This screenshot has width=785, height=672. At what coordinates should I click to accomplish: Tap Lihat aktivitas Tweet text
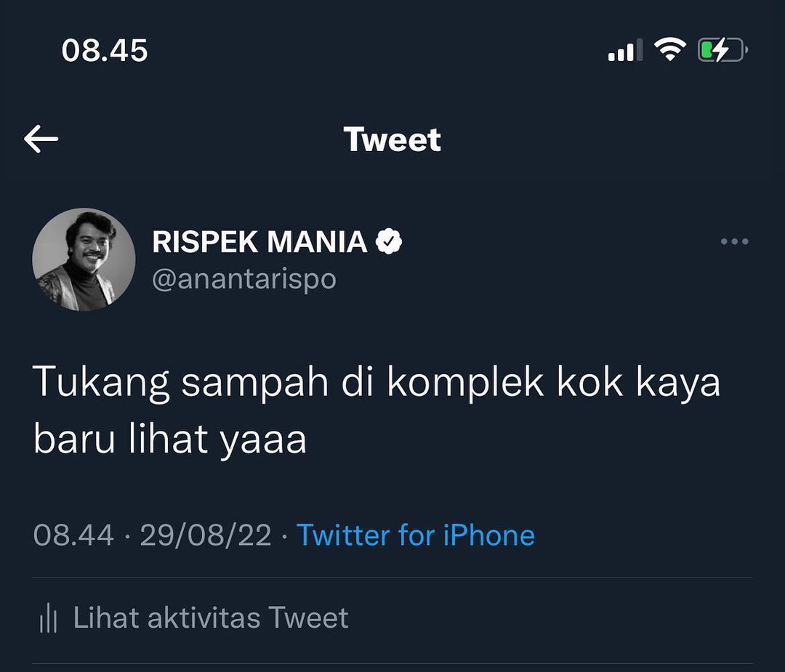pos(211,618)
